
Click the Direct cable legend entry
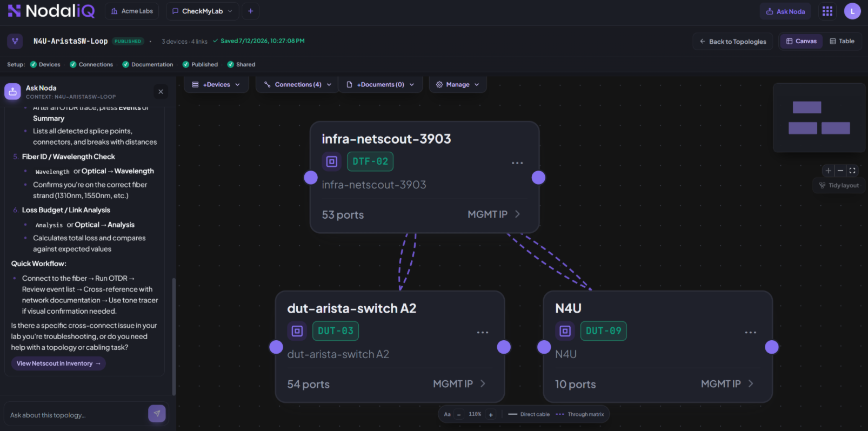click(x=529, y=415)
